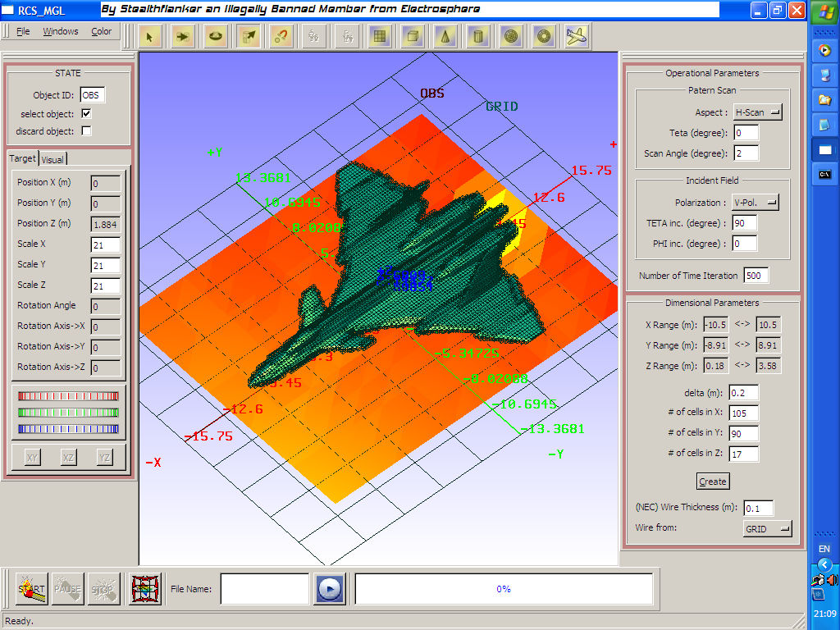This screenshot has height=630, width=840.
Task: Select the arrow pointer tool
Action: click(149, 36)
